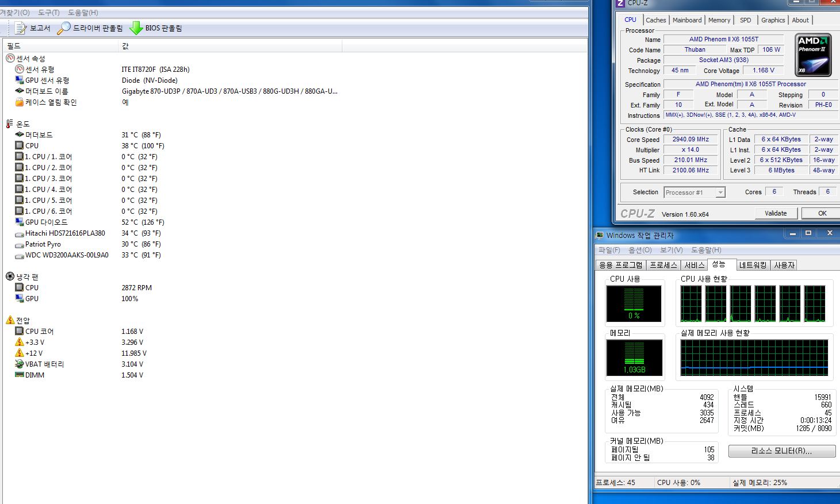Click the 케이스 열림 확인 lock icon

20,102
